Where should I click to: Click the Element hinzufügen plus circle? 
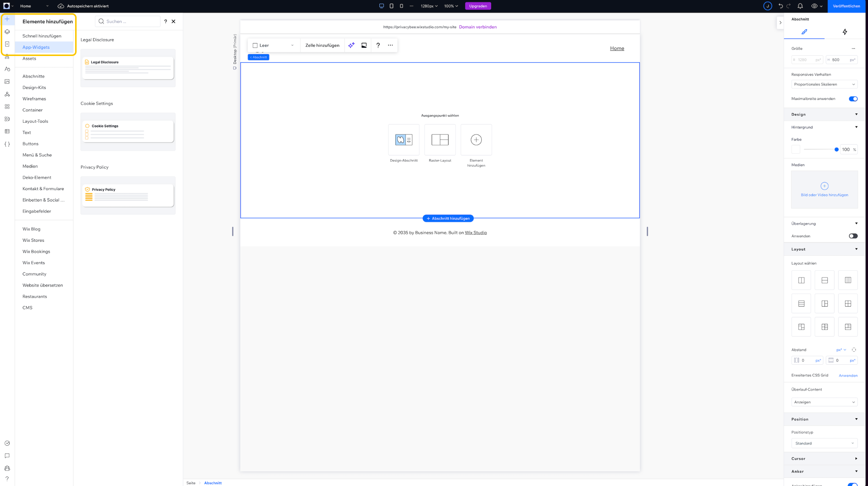(x=476, y=140)
